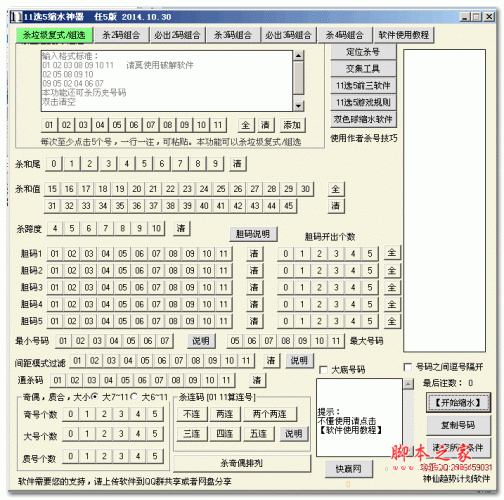Clear the 胆码2 row with 清

coord(254,270)
